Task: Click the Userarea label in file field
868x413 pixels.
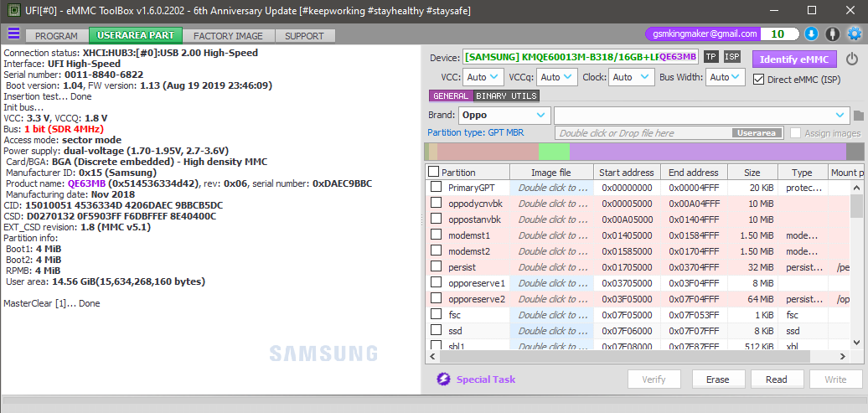Action: pos(758,133)
